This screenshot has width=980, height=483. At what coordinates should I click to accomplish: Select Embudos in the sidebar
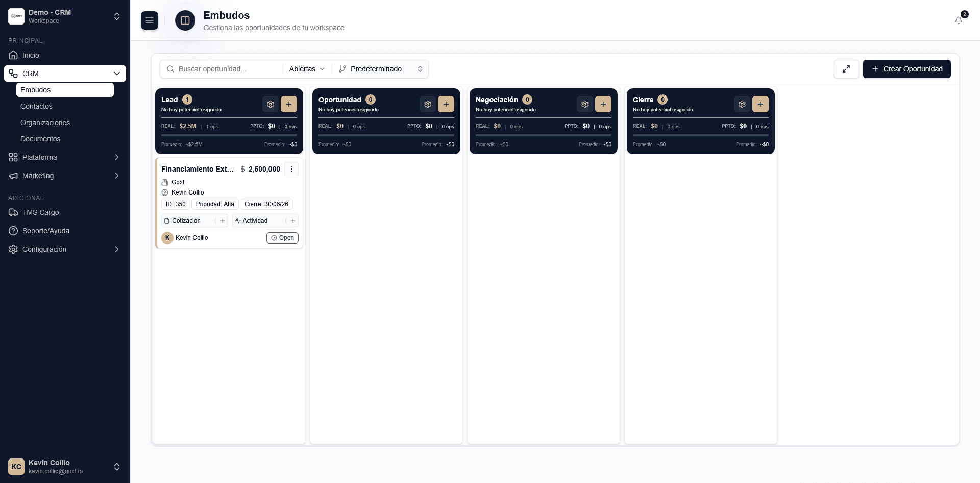[65, 90]
